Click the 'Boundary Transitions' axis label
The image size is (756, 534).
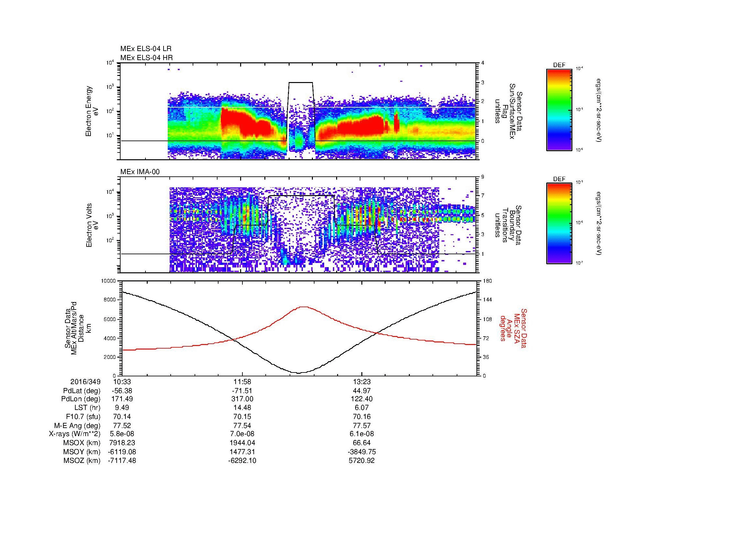click(508, 225)
